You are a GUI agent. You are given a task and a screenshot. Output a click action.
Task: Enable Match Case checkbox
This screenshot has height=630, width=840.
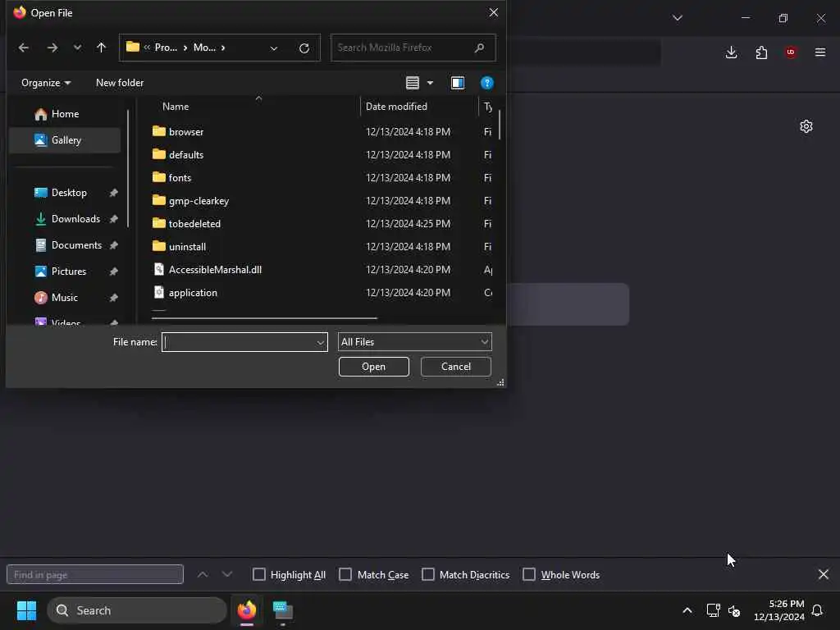point(345,574)
